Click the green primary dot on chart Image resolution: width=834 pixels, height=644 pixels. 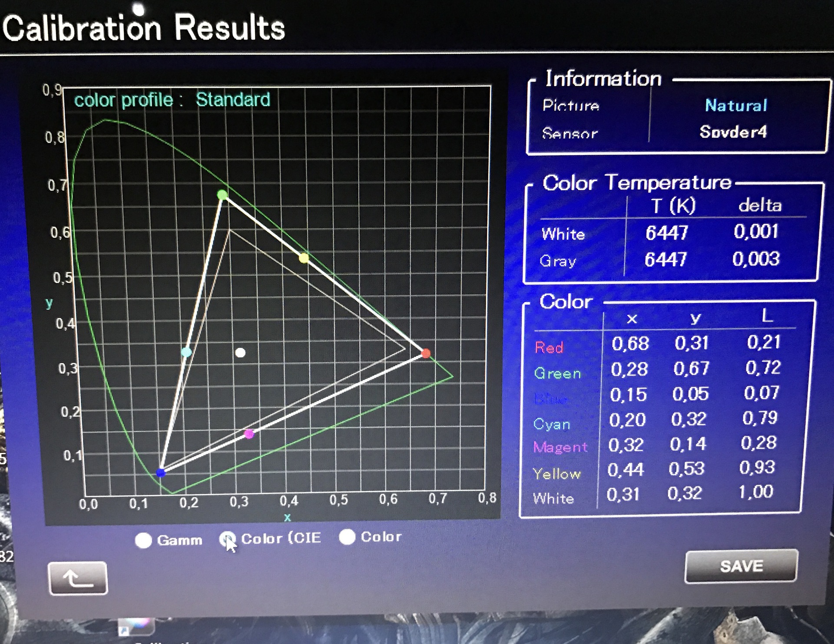click(222, 195)
